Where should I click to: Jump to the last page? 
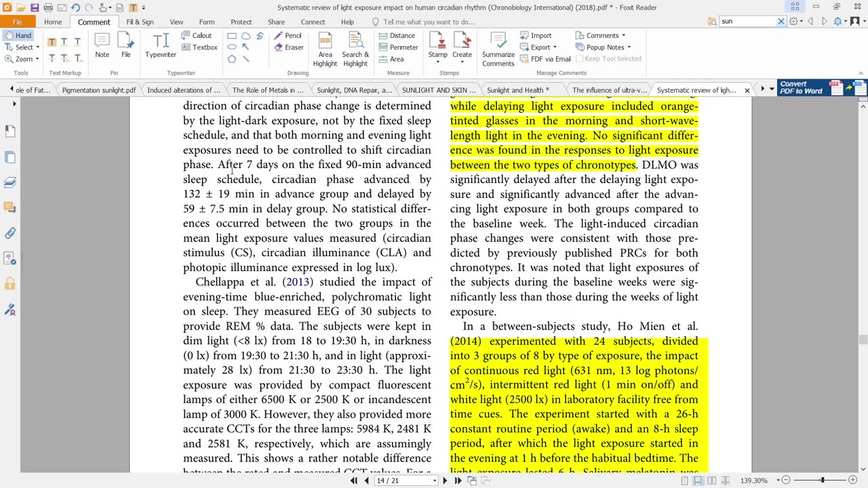coord(458,481)
